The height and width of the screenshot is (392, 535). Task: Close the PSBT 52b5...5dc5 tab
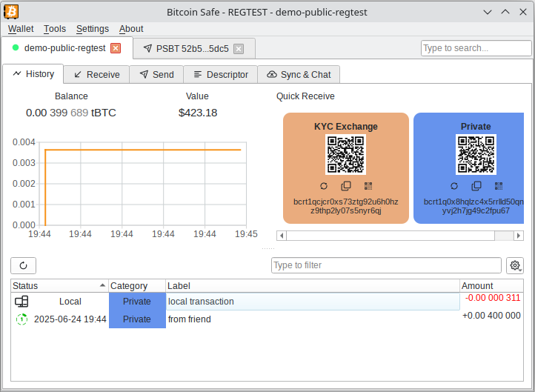(x=239, y=49)
